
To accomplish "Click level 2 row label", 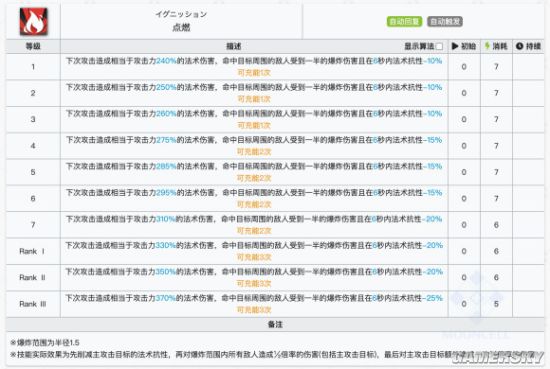I will coord(33,93).
